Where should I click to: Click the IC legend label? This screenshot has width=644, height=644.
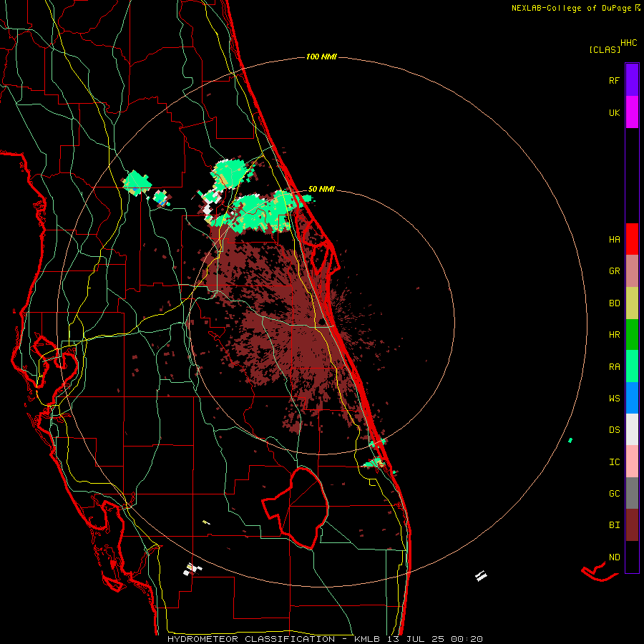coord(614,462)
